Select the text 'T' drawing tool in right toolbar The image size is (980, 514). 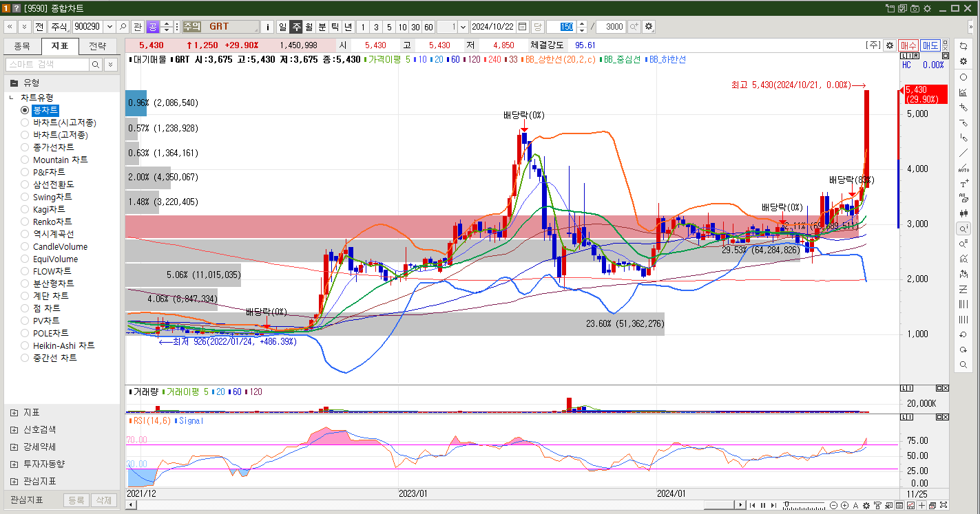pos(963,184)
